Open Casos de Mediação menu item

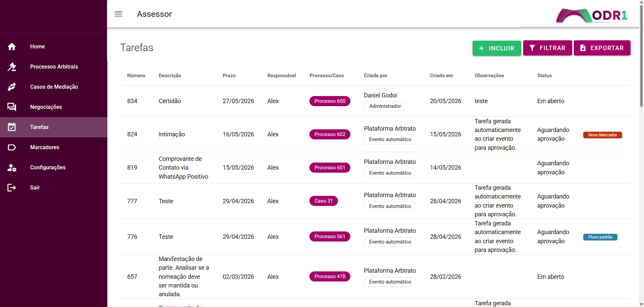click(x=54, y=87)
